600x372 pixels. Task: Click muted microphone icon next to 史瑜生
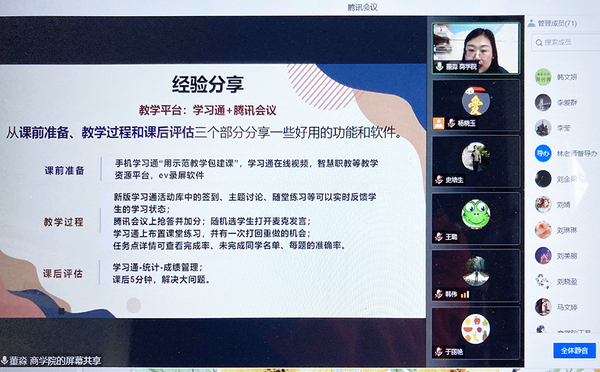coord(439,179)
